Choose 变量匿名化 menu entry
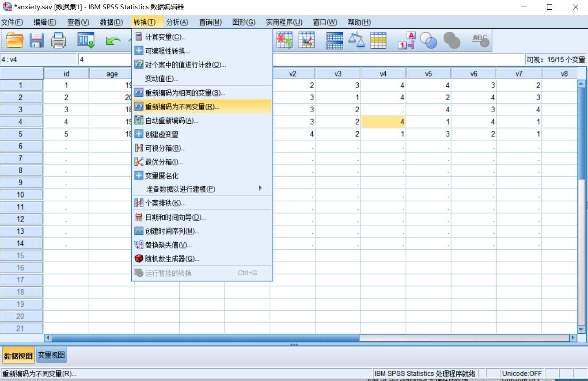Screen dimensions: 588x381 click(202, 176)
